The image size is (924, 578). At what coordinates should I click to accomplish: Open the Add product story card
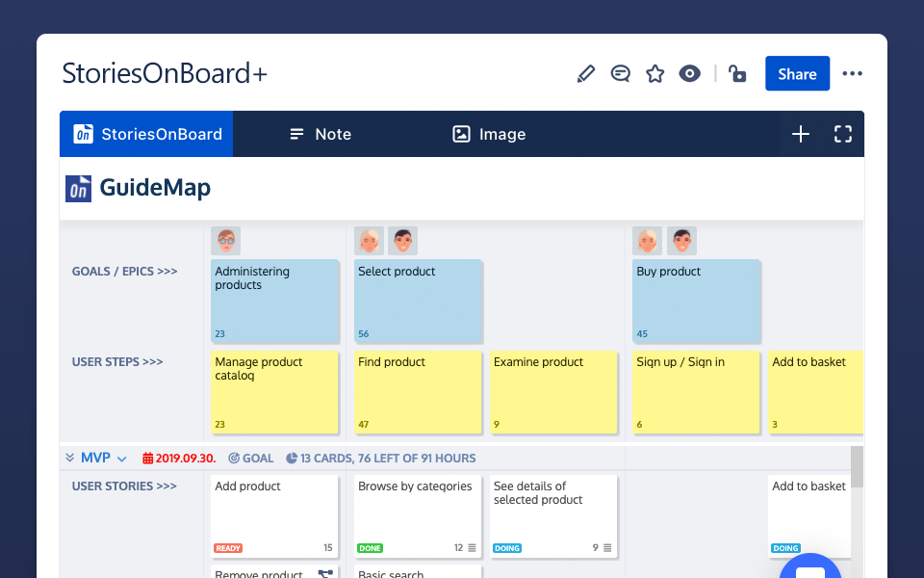(x=274, y=516)
